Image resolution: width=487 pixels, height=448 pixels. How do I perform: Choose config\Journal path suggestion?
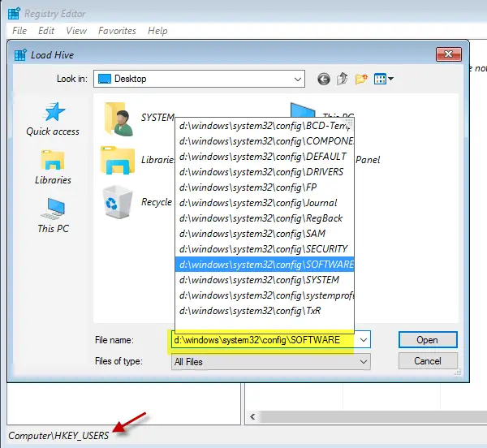click(265, 203)
